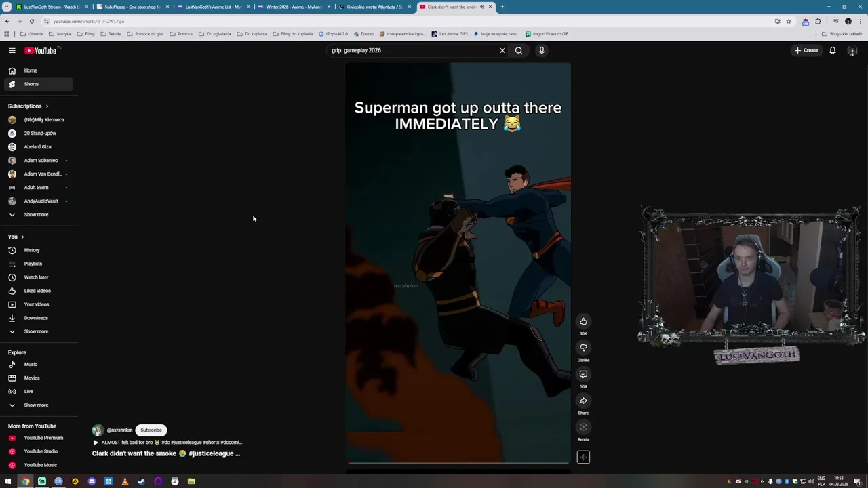Switch to Gwiezdne wrota Atlantyda tab
The height and width of the screenshot is (488, 868).
click(x=374, y=7)
